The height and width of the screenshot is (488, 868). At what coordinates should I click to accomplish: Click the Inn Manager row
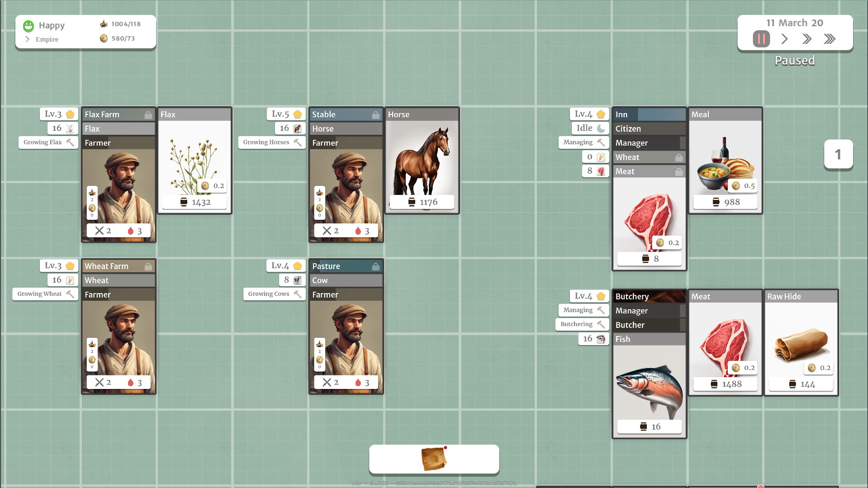649,143
